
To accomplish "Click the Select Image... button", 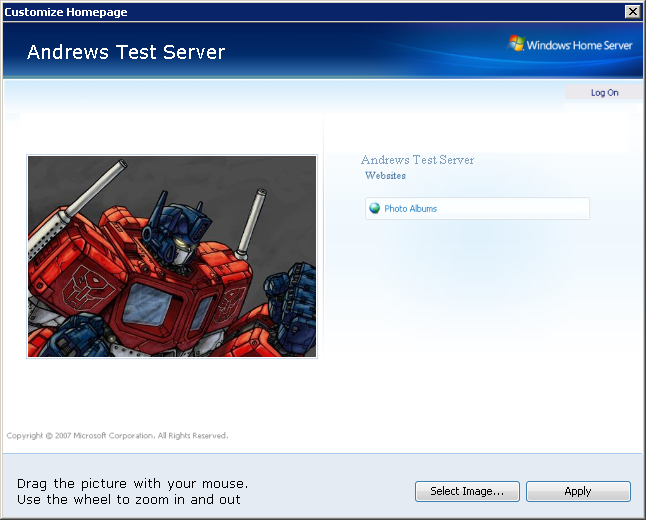I will 467,491.
